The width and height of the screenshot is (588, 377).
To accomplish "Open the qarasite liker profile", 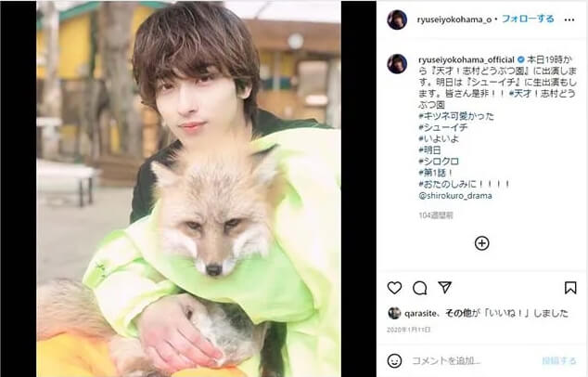I will (x=420, y=313).
